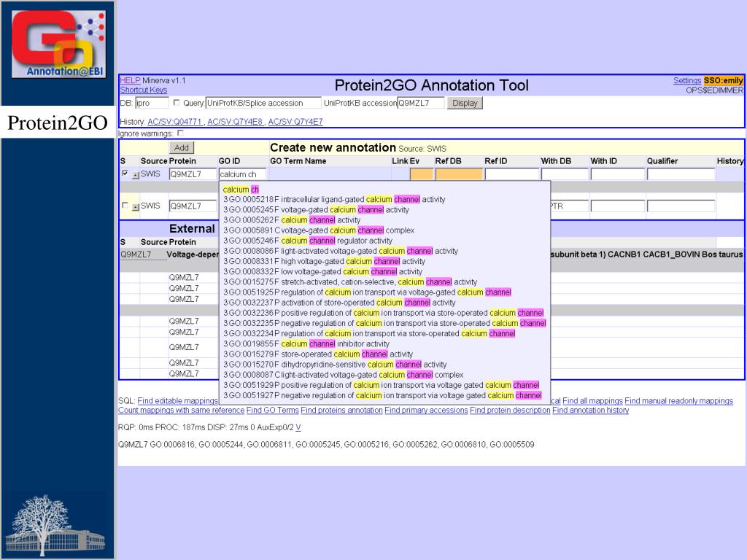Pick GO:0019855 calcium channel inhibitor activity

pos(306,344)
